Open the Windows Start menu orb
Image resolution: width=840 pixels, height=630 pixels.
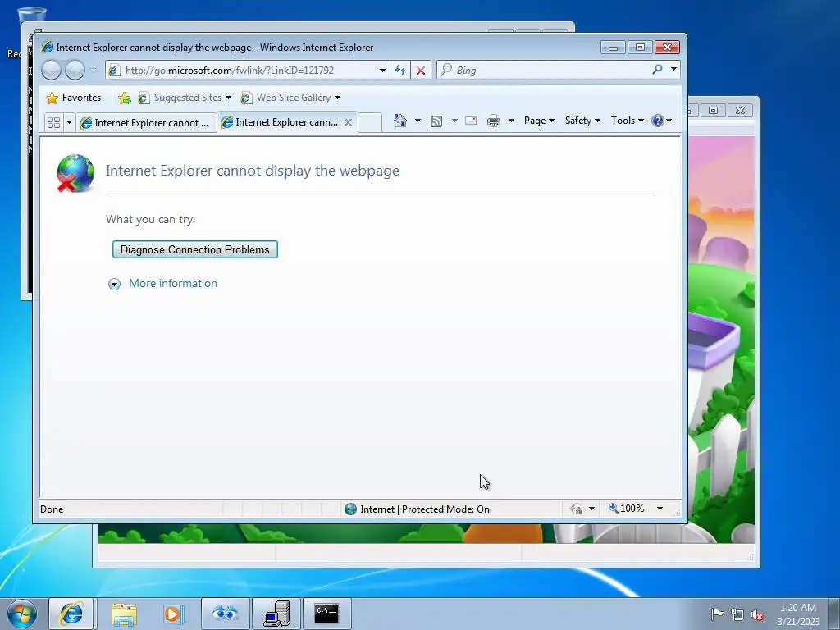tap(22, 614)
